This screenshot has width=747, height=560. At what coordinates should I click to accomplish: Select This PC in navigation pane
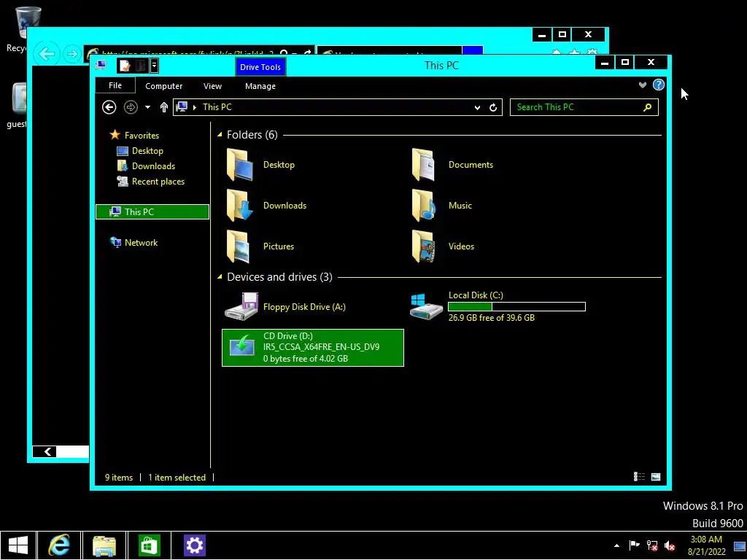[152, 212]
